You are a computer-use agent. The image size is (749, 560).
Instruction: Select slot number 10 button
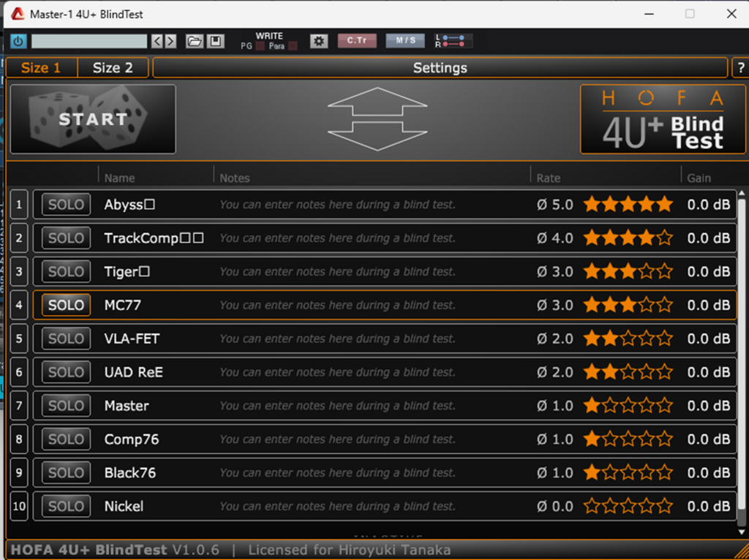click(19, 506)
